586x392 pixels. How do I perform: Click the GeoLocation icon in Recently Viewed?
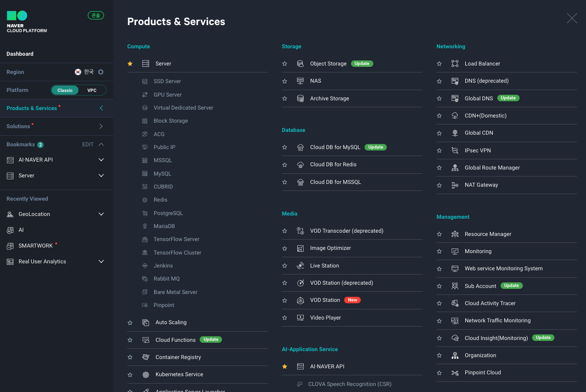pyautogui.click(x=10, y=214)
